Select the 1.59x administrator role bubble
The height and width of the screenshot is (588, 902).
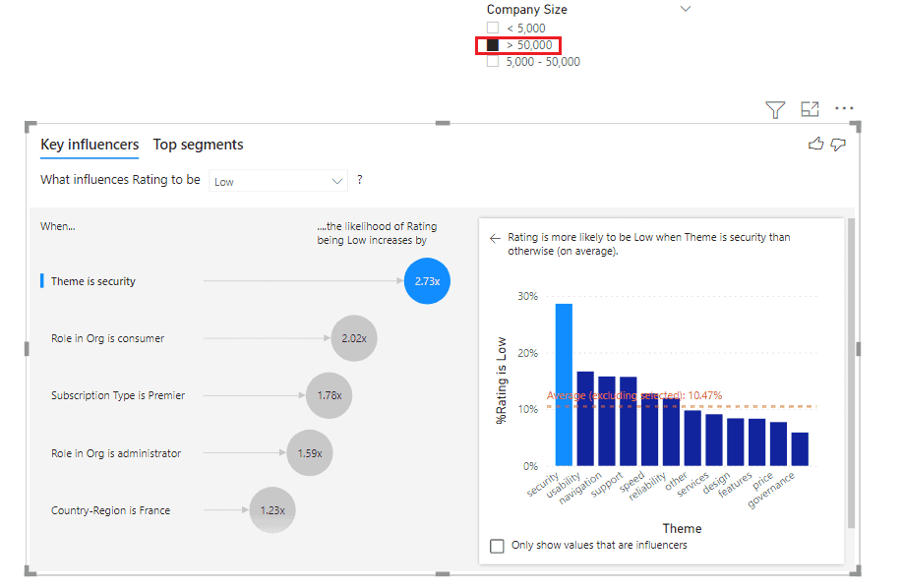click(x=310, y=453)
